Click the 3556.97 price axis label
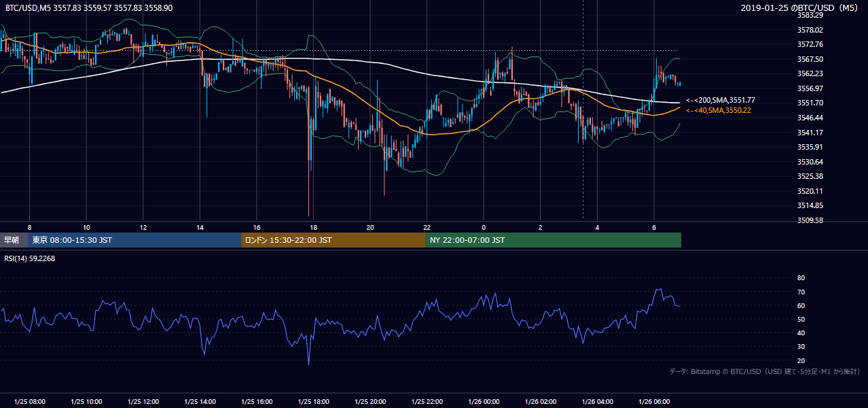The width and height of the screenshot is (868, 408). click(x=811, y=88)
